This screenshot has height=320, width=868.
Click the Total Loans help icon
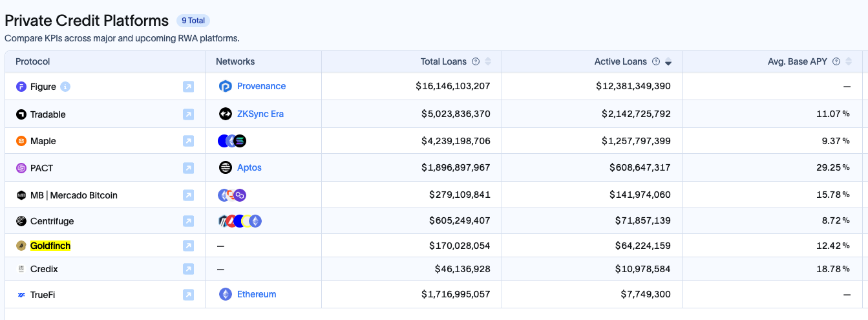click(x=476, y=62)
